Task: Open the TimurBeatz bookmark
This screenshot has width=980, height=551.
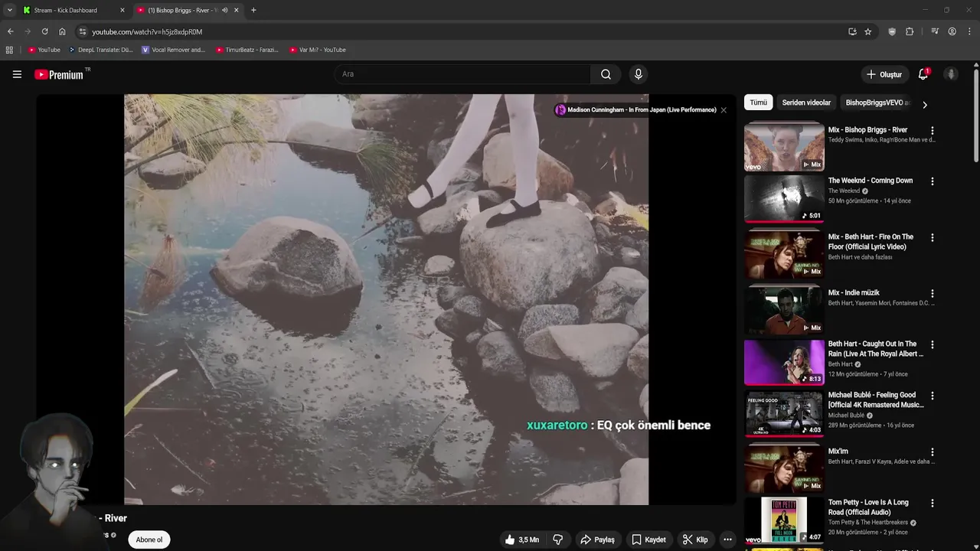Action: pos(247,50)
